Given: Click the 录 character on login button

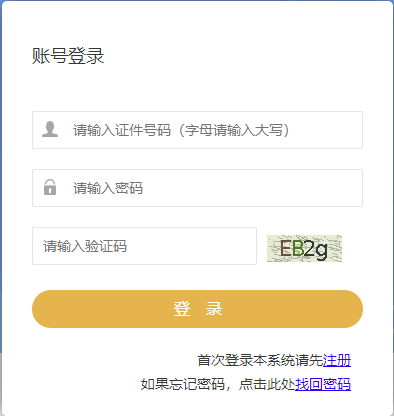Looking at the screenshot, I should click(214, 309).
